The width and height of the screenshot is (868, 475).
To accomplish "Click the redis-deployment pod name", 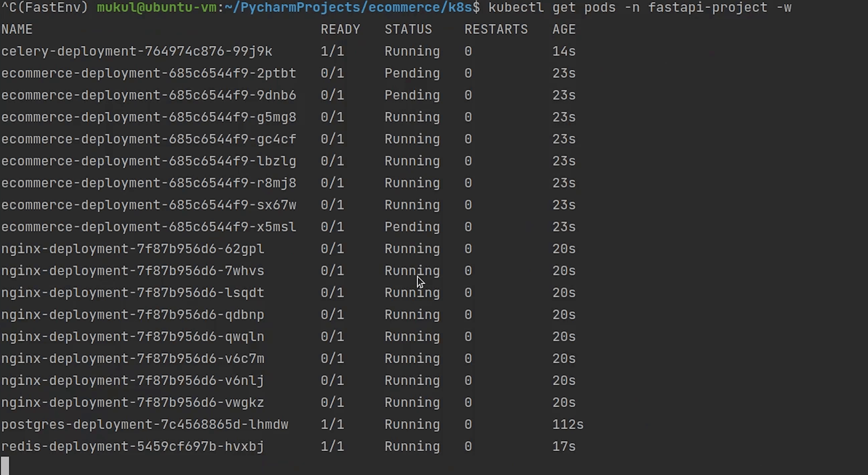I will [x=133, y=446].
